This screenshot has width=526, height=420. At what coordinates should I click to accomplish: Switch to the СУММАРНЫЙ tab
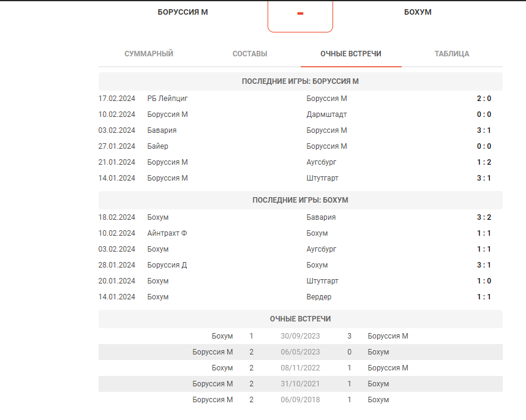tap(149, 54)
